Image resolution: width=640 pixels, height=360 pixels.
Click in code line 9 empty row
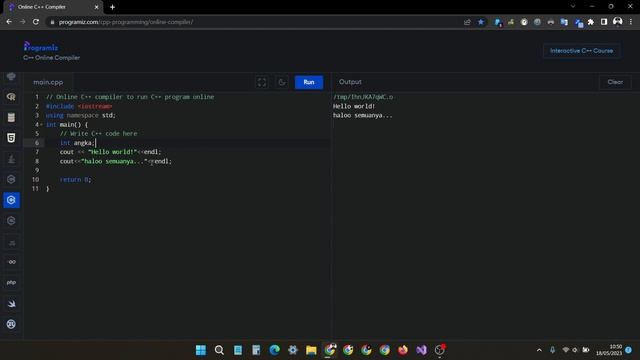click(x=188, y=170)
